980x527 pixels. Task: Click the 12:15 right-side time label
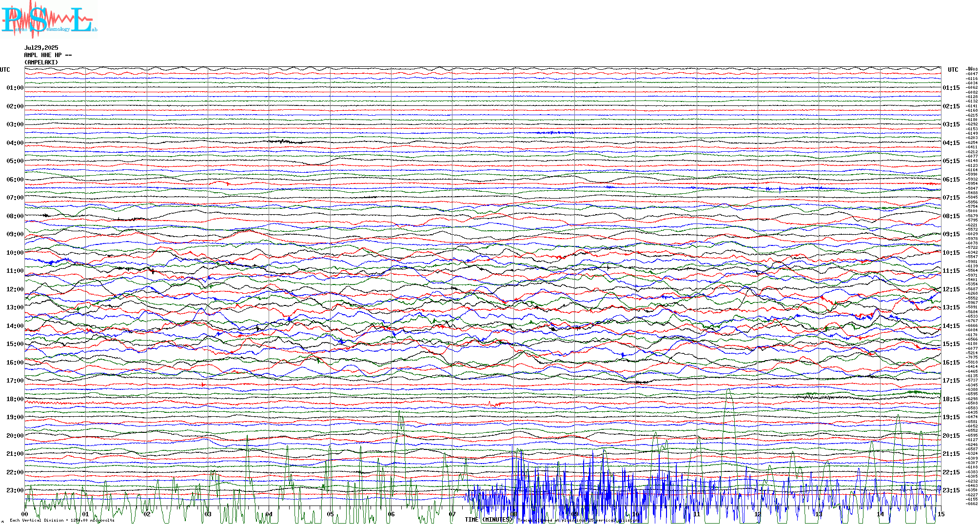951,289
